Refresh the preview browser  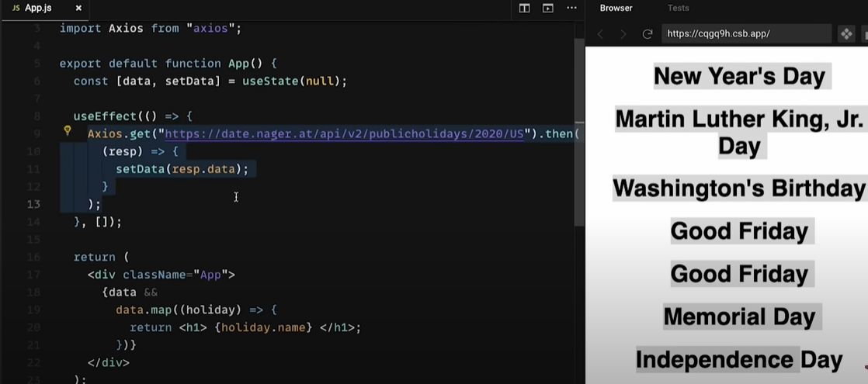point(648,34)
